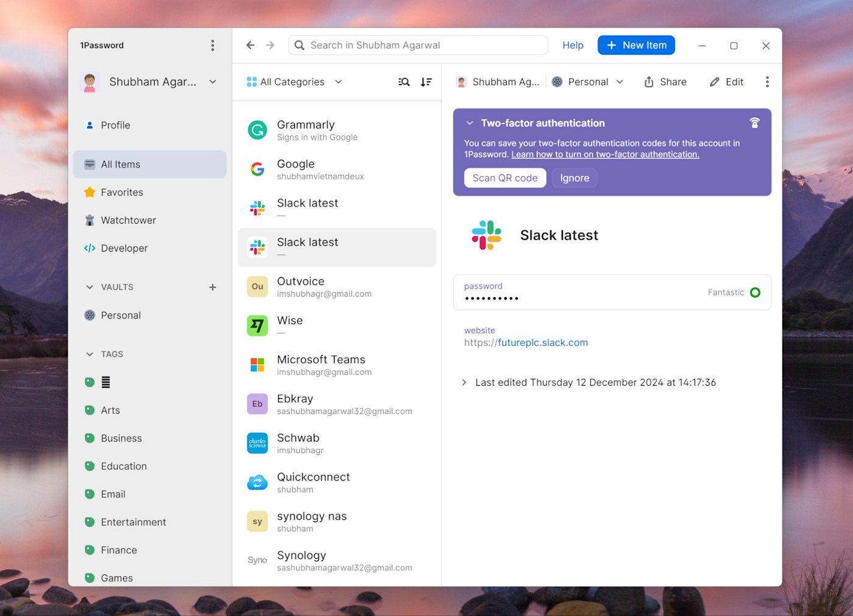Select the Games tag

point(150,578)
